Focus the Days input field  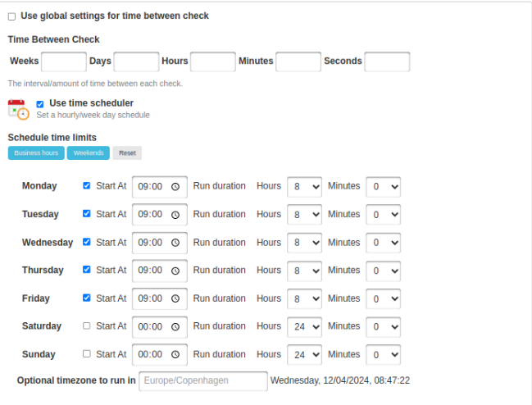[136, 61]
